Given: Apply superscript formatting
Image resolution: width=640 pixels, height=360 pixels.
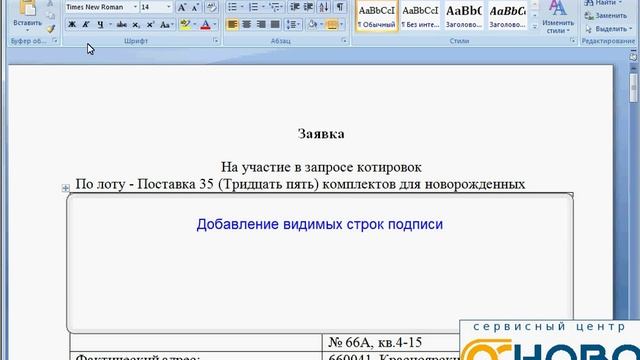Looking at the screenshot, I should tap(150, 25).
